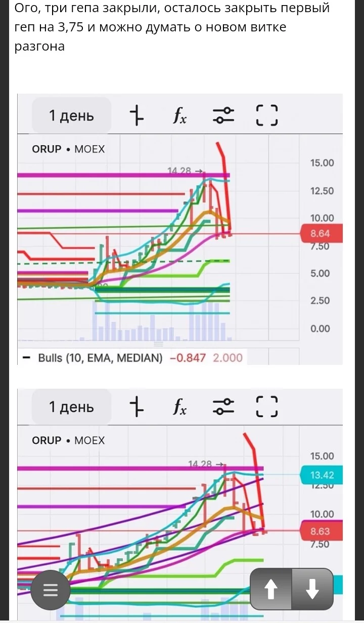This screenshot has height=623, width=364.
Task: Open settings sliders icon in bottom chart
Action: click(223, 406)
